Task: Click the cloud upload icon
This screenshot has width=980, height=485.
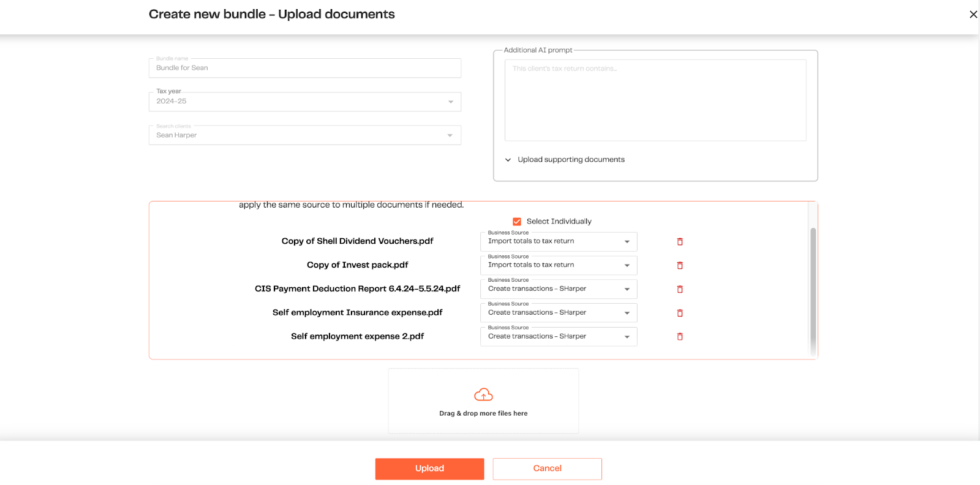Action: click(x=483, y=395)
